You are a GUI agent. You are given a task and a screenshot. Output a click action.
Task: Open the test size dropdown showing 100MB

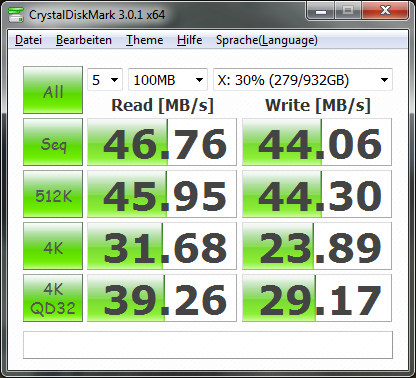point(168,80)
